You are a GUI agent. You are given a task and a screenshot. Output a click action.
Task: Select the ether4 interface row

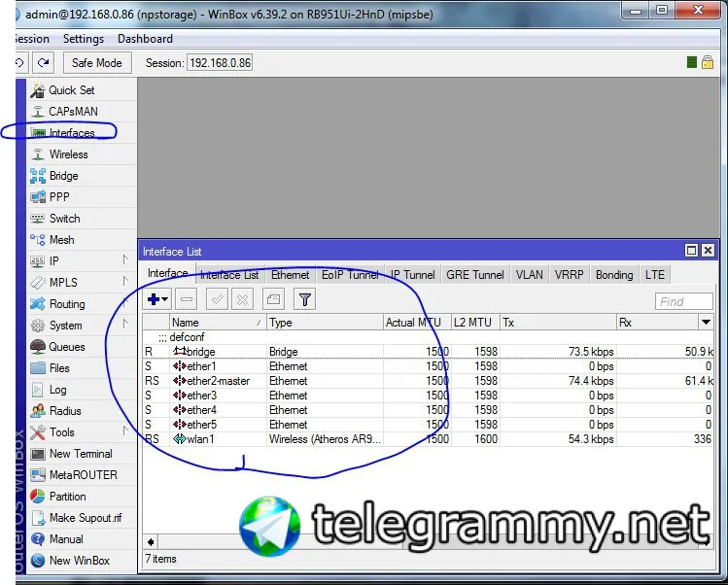point(428,410)
